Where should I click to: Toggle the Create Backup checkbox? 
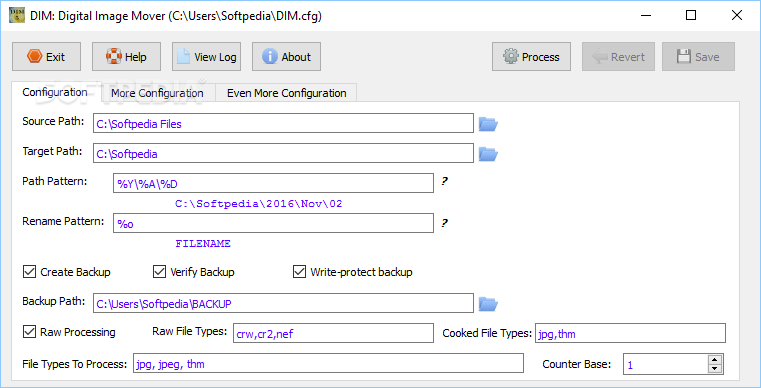click(x=29, y=272)
